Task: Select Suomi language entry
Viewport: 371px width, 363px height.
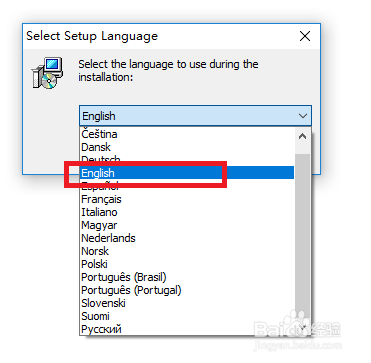Action: (187, 316)
